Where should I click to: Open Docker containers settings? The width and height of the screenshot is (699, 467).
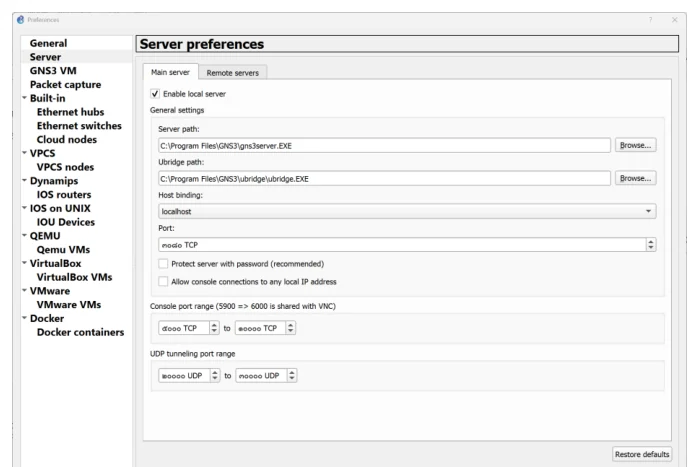[x=80, y=332]
